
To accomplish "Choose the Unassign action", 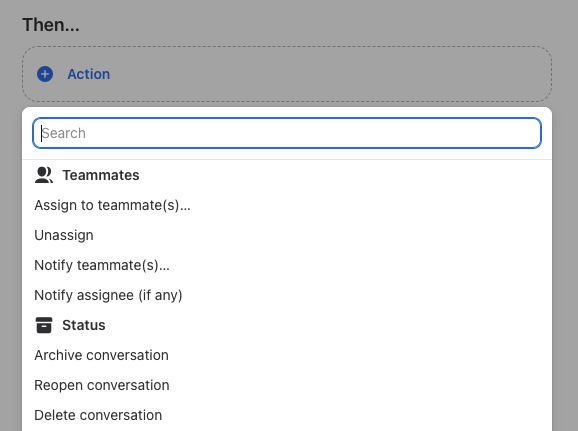I will (287, 235).
